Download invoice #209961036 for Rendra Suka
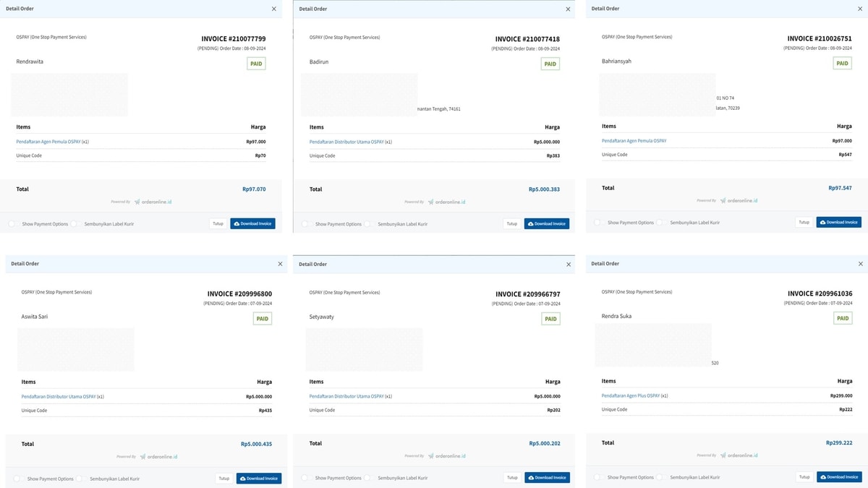 click(839, 477)
